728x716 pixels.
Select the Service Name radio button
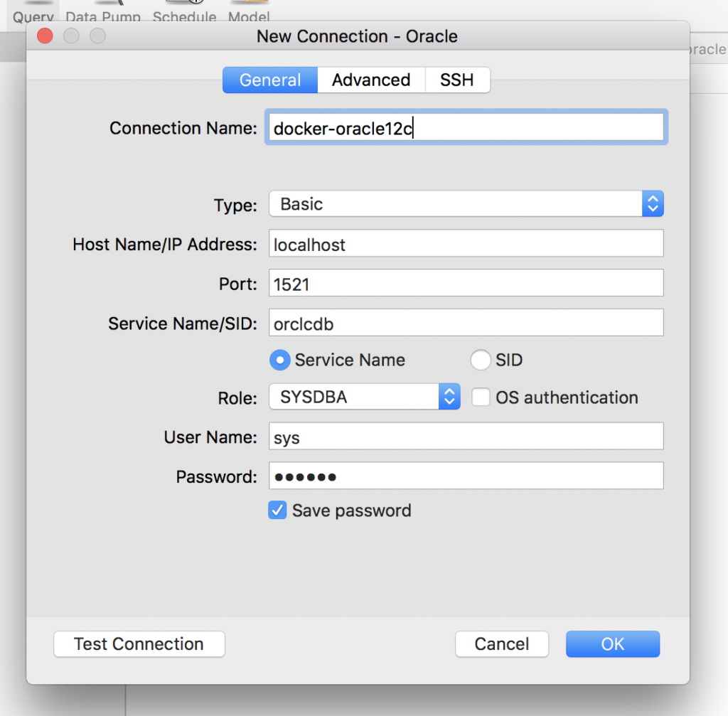click(x=280, y=360)
